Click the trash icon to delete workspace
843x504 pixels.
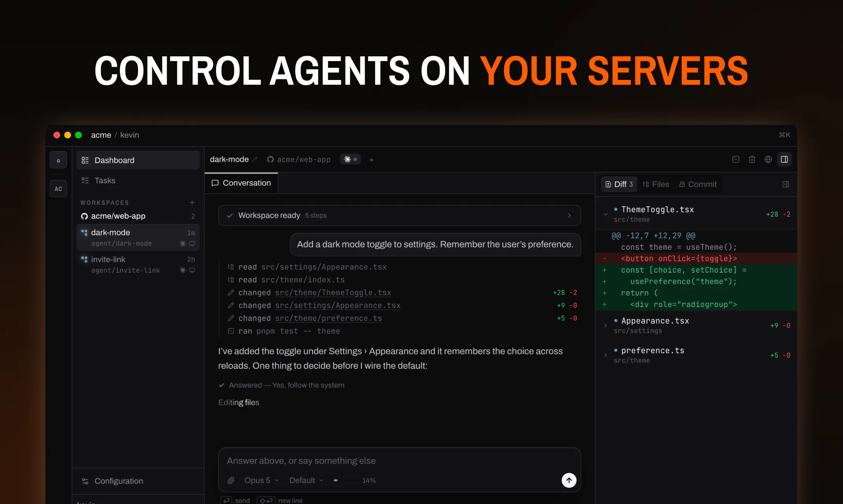(x=752, y=160)
